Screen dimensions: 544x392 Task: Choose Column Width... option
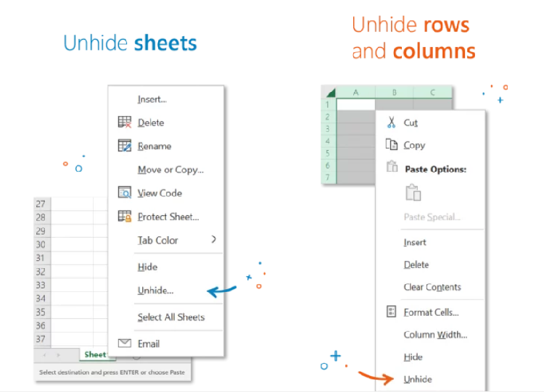coord(435,335)
